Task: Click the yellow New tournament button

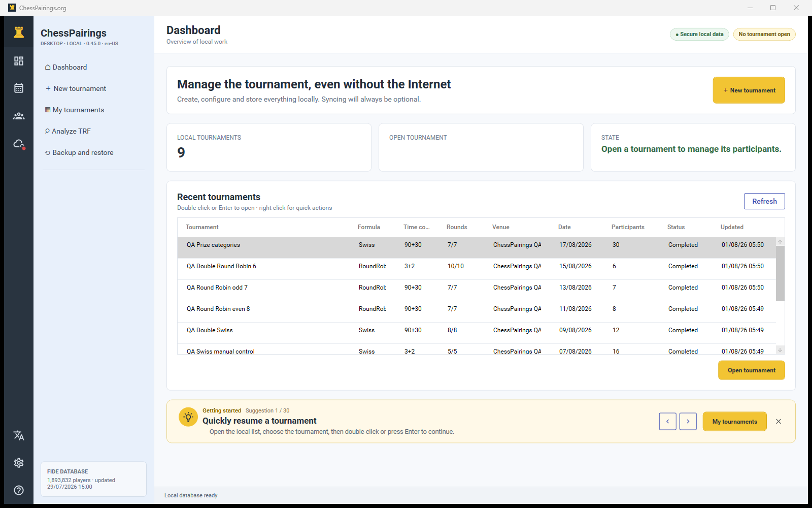Action: coord(749,90)
